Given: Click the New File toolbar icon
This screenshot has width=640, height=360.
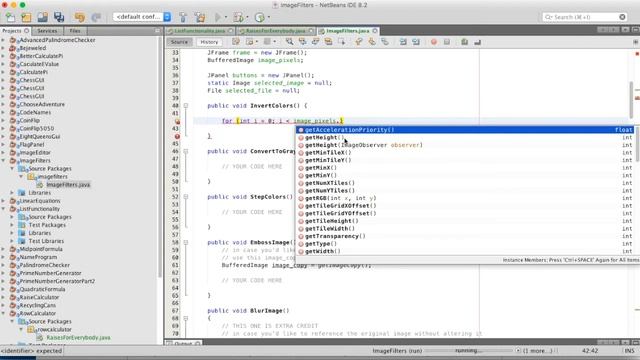Looking at the screenshot, I should tap(10, 17).
